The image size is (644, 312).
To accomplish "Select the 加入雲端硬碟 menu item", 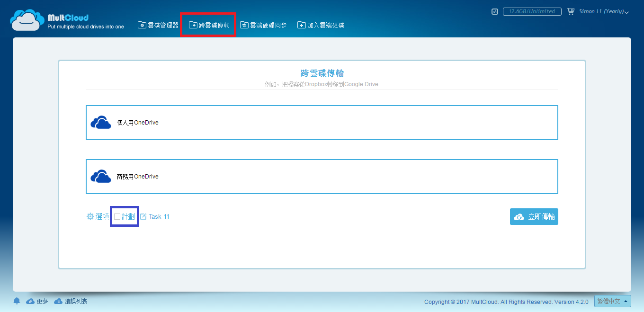I will pyautogui.click(x=321, y=25).
